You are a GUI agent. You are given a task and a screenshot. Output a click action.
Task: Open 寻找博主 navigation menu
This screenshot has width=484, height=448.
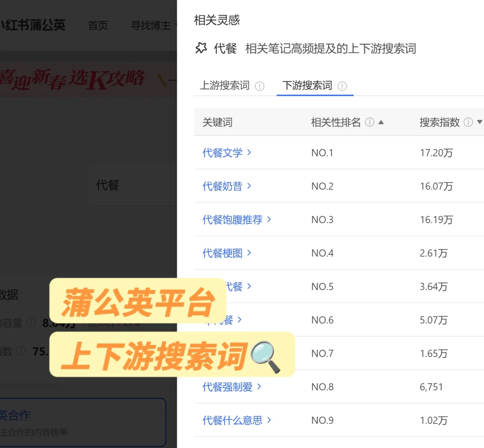point(151,25)
